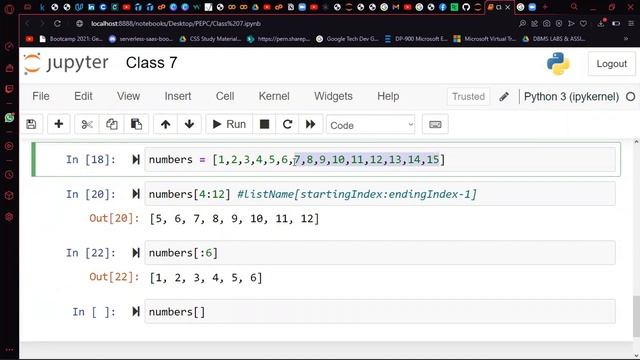The height and width of the screenshot is (360, 640).
Task: Restart the kernel circular arrow icon
Action: [x=287, y=124]
